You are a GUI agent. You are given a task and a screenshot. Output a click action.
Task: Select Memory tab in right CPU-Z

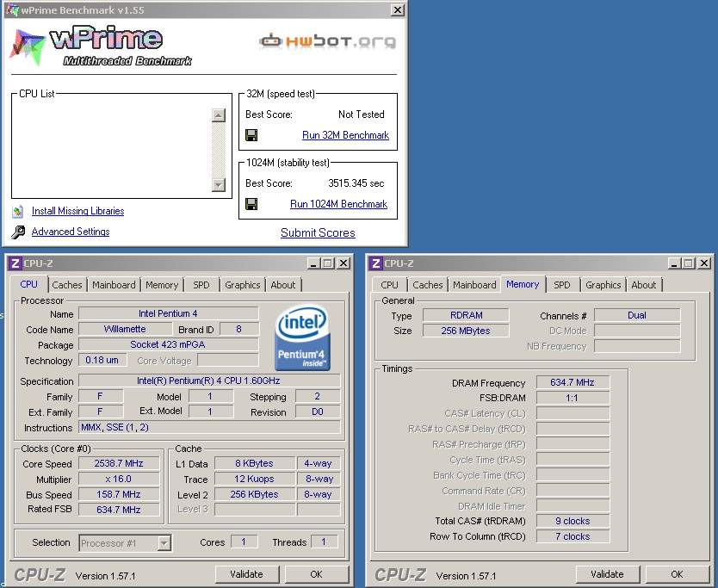523,284
